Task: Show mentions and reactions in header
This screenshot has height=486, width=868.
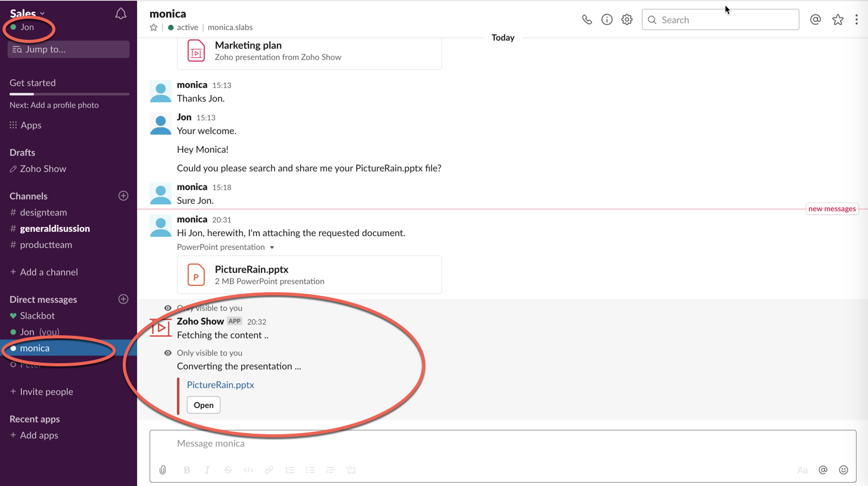Action: (x=815, y=20)
